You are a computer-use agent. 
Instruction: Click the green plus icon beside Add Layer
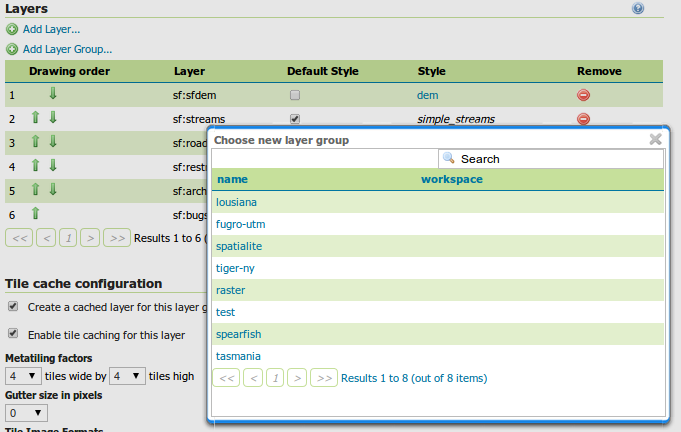coord(12,30)
